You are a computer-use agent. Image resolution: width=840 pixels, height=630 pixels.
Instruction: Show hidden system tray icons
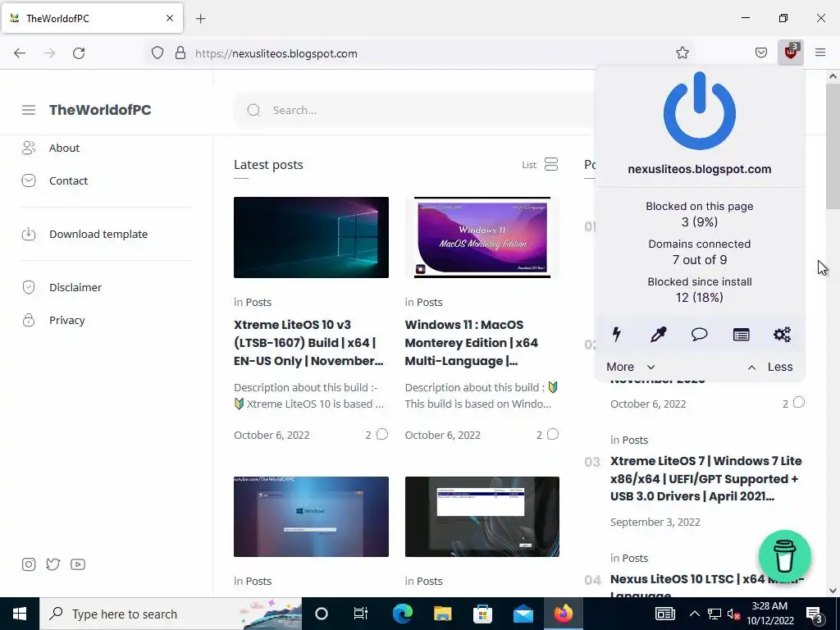[694, 614]
